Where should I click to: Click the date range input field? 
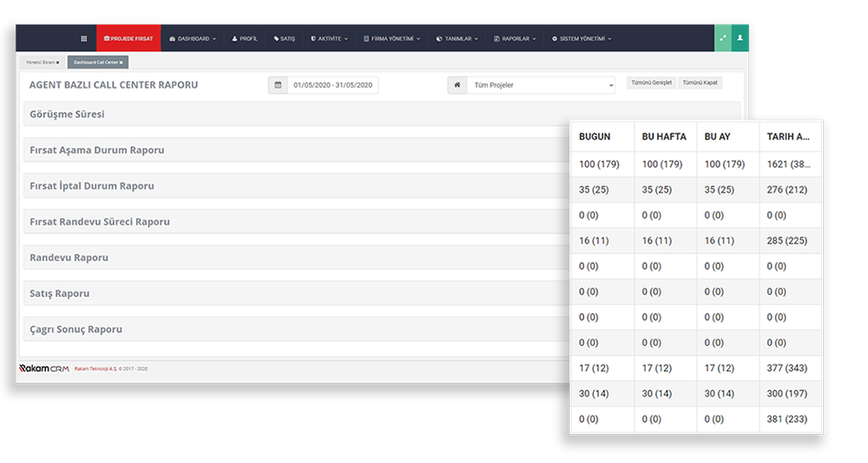333,85
